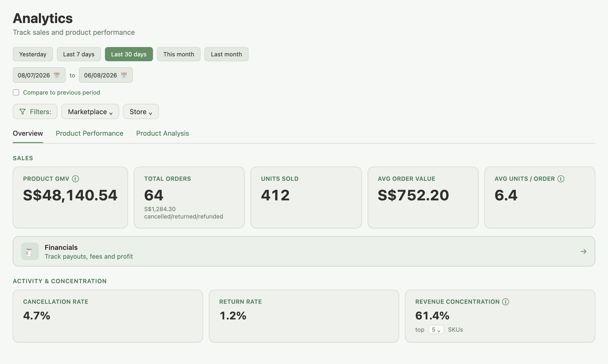Click the Revenue Concentration info icon
608x364 pixels.
click(x=505, y=302)
